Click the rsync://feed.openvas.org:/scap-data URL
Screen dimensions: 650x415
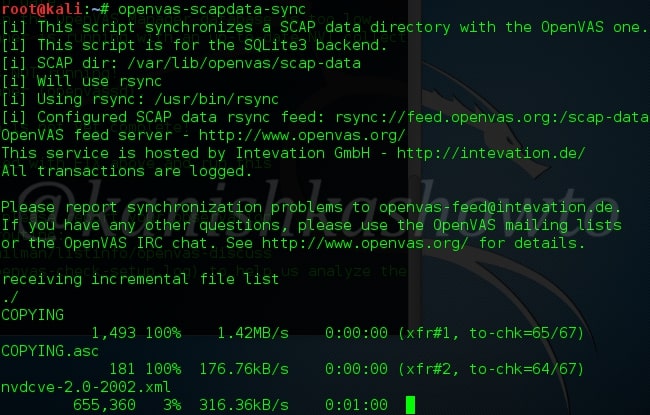click(x=492, y=117)
